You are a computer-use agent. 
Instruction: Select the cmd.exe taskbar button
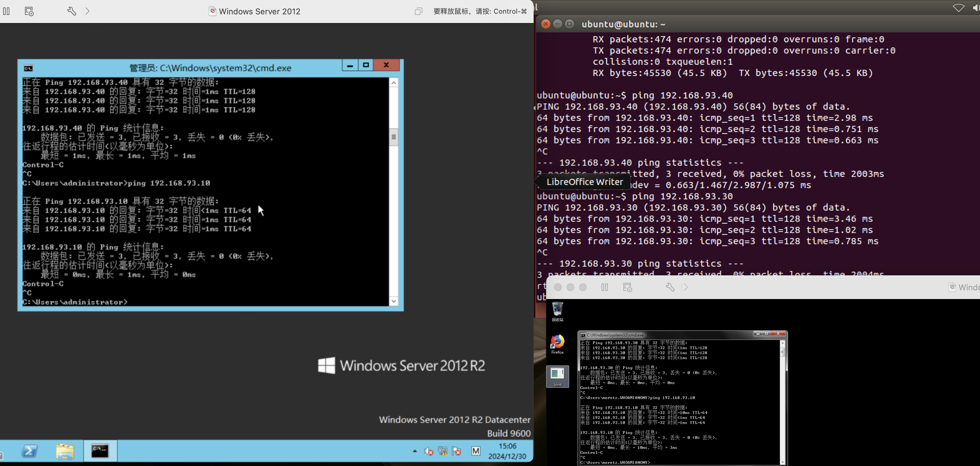pyautogui.click(x=100, y=451)
